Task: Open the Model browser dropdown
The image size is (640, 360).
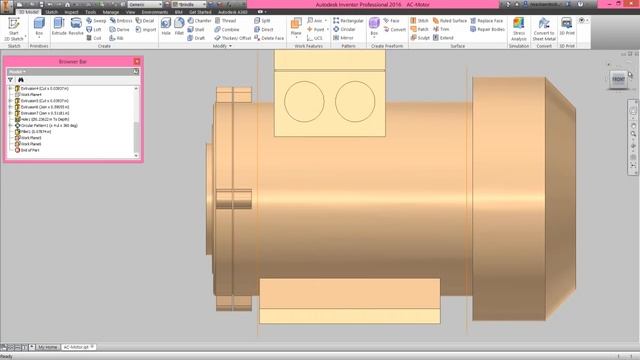Action: pyautogui.click(x=17, y=71)
